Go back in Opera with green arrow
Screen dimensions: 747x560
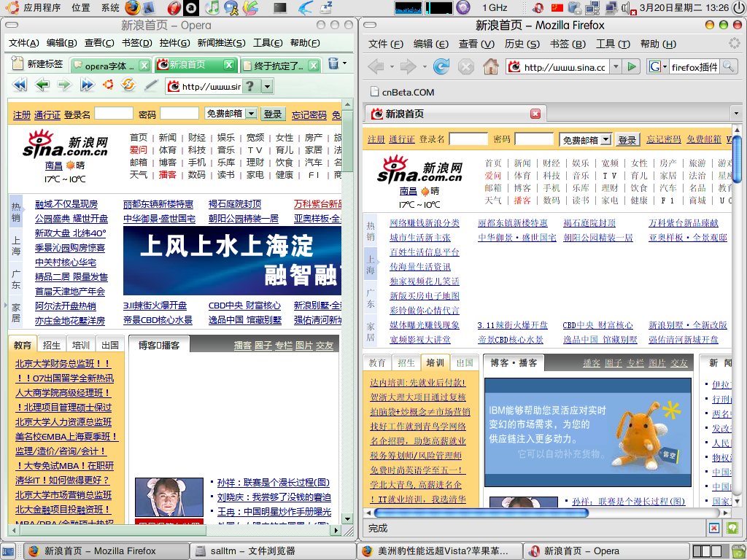[x=42, y=85]
